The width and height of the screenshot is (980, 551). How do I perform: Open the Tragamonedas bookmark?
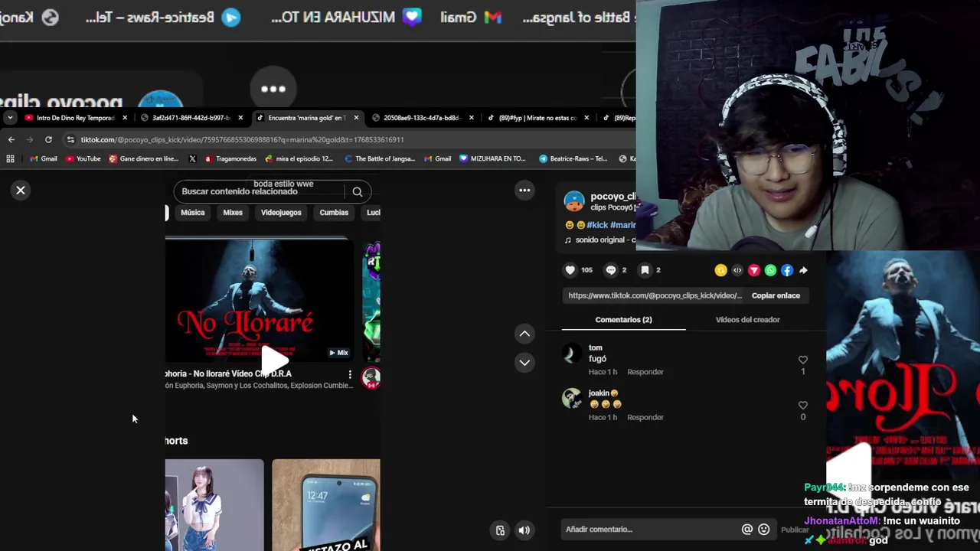pyautogui.click(x=230, y=159)
